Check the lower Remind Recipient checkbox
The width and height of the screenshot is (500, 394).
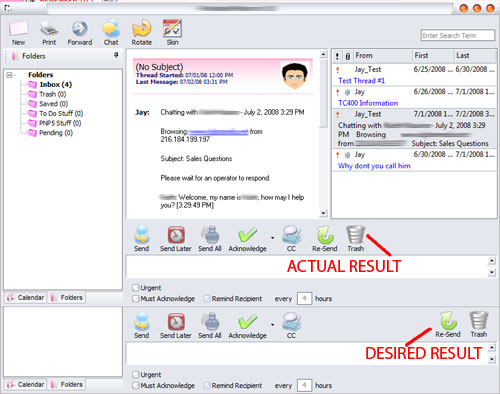[207, 386]
